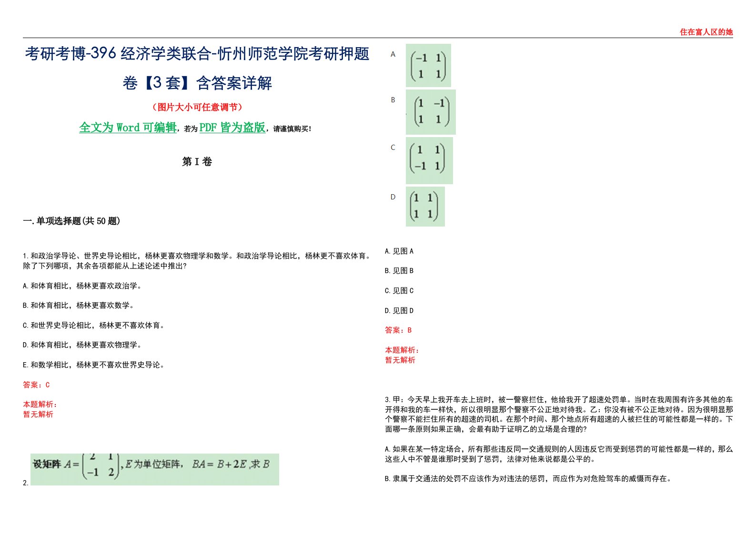
Task: Click the red header text 住在富人区的地
Action: click(706, 32)
